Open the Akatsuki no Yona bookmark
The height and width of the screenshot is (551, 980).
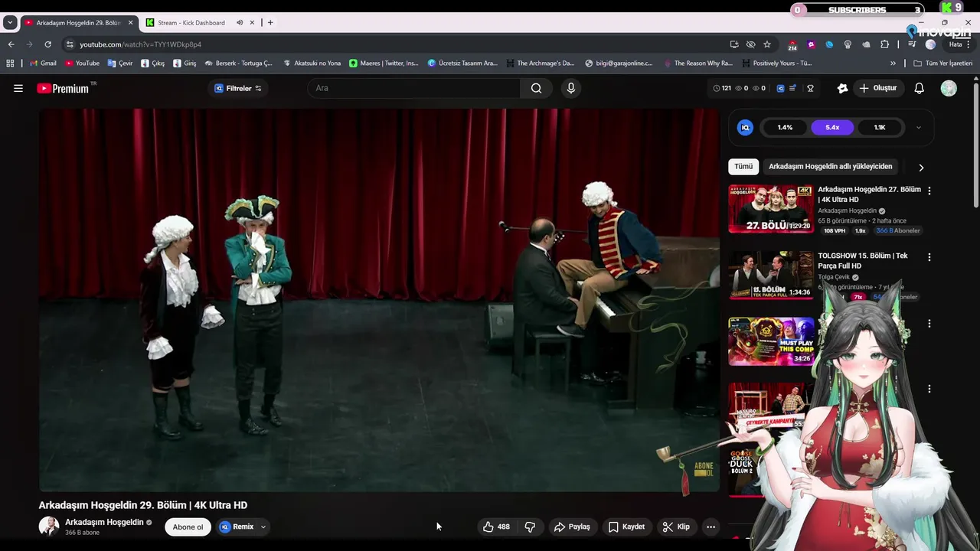[312, 64]
